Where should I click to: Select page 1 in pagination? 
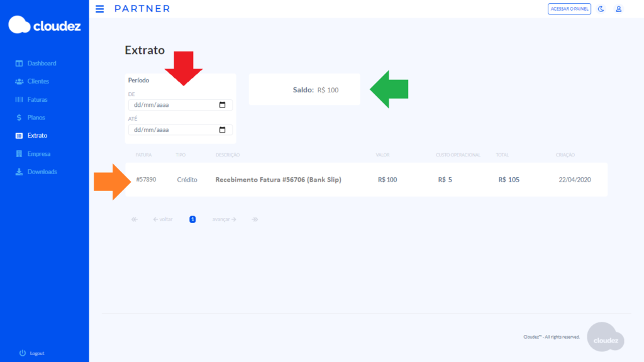pyautogui.click(x=192, y=219)
